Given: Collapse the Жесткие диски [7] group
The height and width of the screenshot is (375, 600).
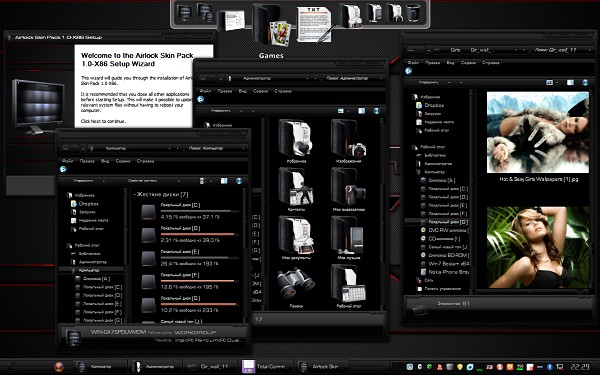Looking at the screenshot, I should 135,194.
